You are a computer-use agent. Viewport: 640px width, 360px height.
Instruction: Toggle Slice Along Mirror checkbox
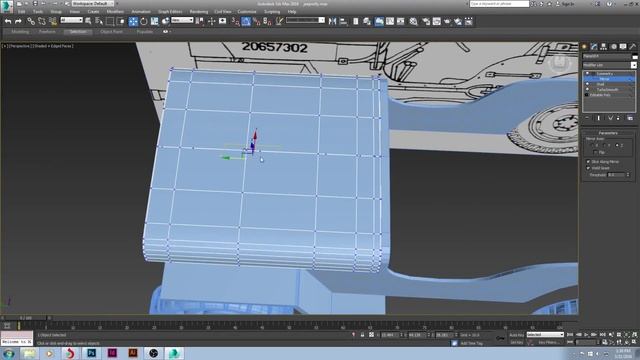click(x=589, y=162)
